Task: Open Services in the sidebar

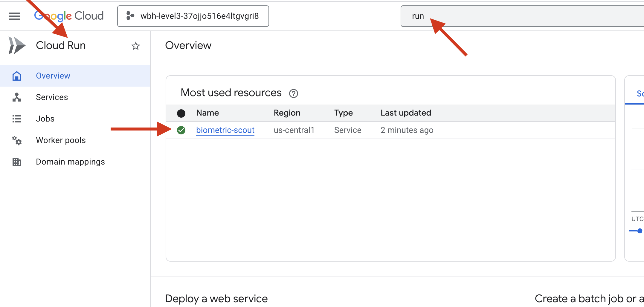Action: 52,97
